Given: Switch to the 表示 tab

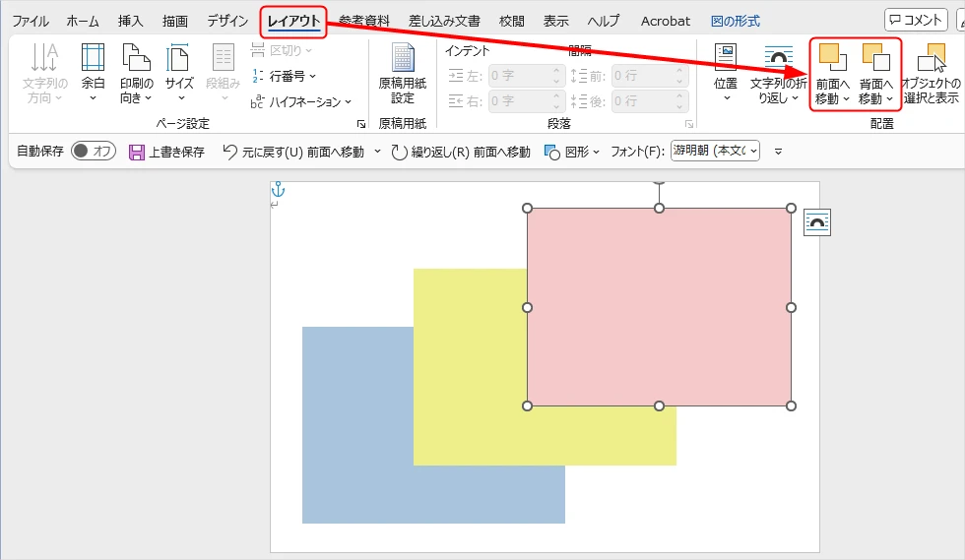Looking at the screenshot, I should coord(555,21).
